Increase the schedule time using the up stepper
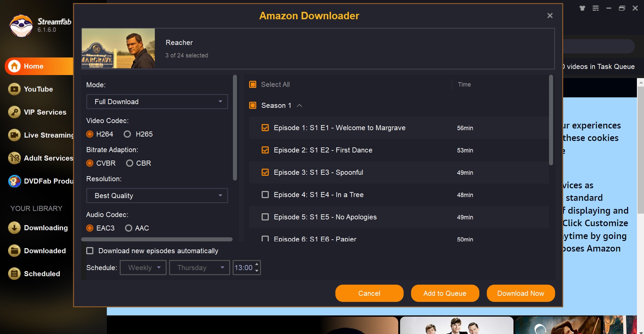Screen dimensions: 644x334 pos(257,265)
